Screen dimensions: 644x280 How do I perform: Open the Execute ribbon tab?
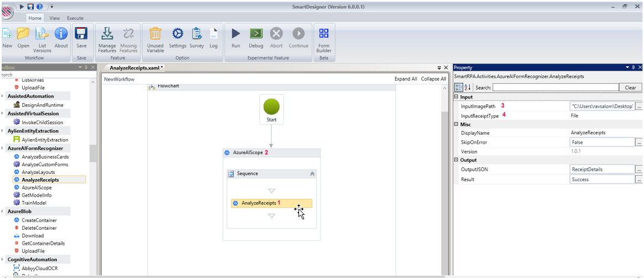75,18
